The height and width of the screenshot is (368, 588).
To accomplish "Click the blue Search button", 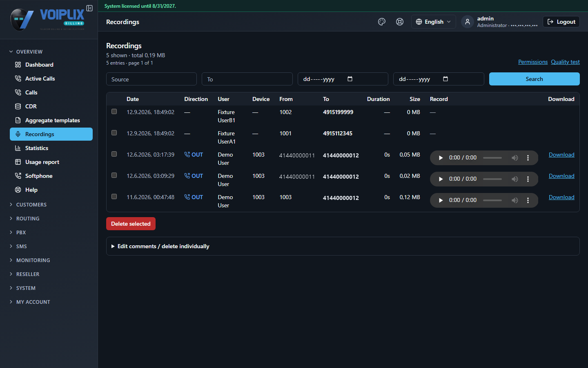I will pos(534,79).
